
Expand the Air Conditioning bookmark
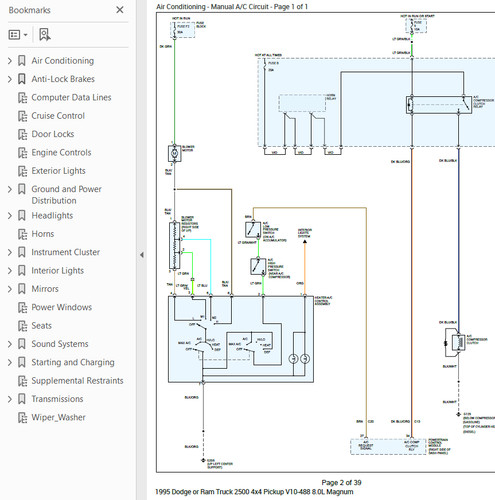pos(10,61)
